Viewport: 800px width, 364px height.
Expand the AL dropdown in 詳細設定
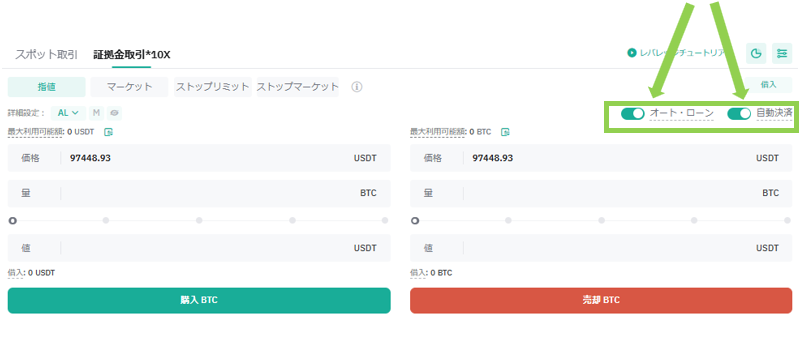pos(68,113)
